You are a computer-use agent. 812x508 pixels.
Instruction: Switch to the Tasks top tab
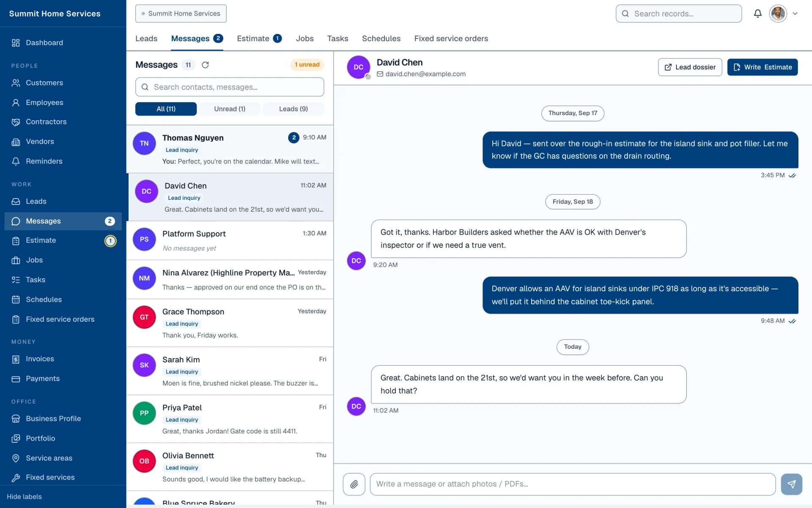point(337,39)
